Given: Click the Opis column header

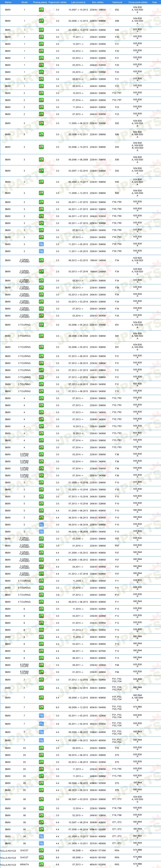Looking at the screenshot, I should [x=154, y=2].
